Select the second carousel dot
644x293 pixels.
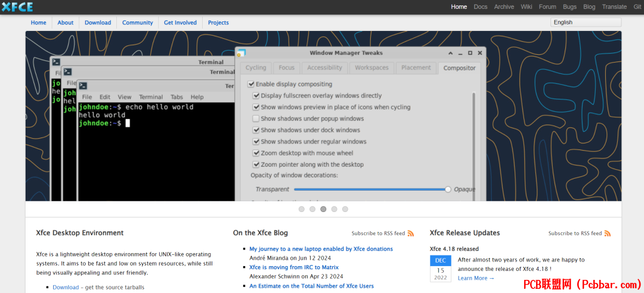(312, 209)
